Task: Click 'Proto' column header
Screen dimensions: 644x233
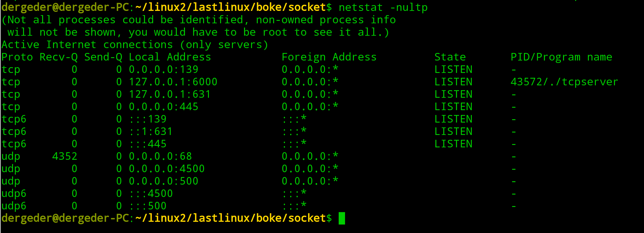Action: [x=17, y=57]
